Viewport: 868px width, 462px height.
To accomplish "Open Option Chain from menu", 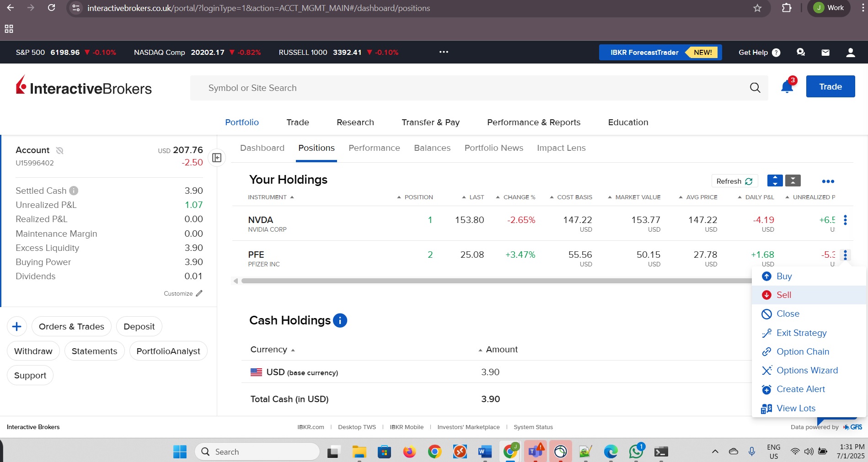I will coord(809,351).
